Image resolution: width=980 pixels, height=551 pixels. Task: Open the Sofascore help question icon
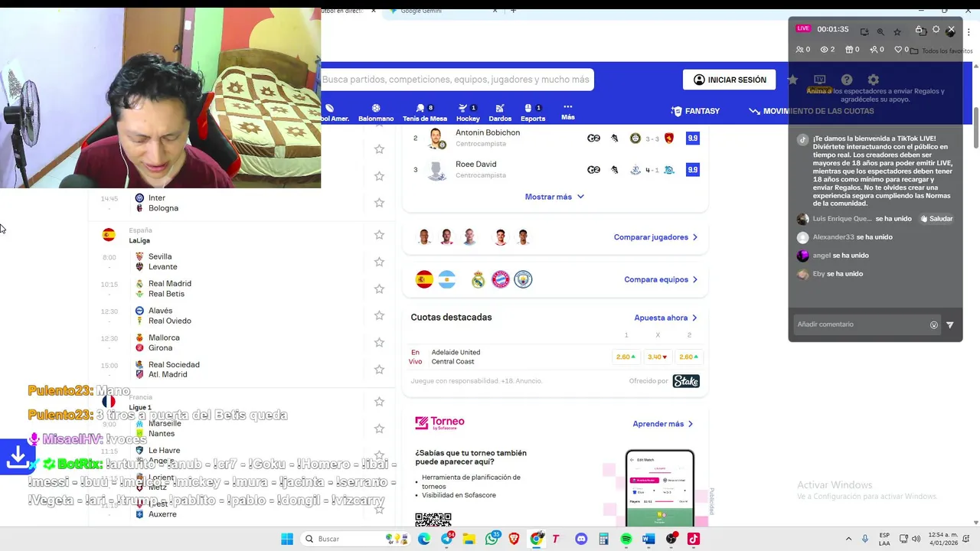[x=847, y=80]
